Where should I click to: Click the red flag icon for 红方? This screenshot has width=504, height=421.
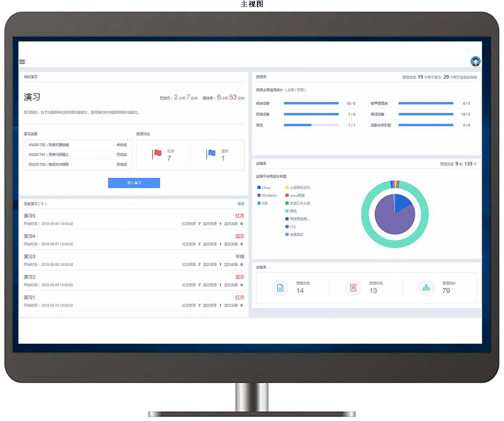[x=157, y=154]
